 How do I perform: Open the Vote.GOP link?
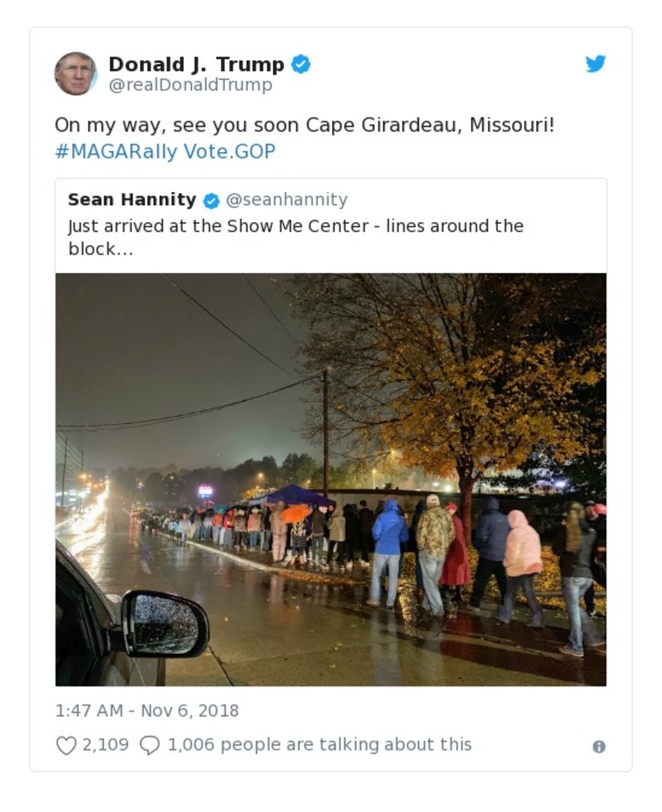pos(229,151)
